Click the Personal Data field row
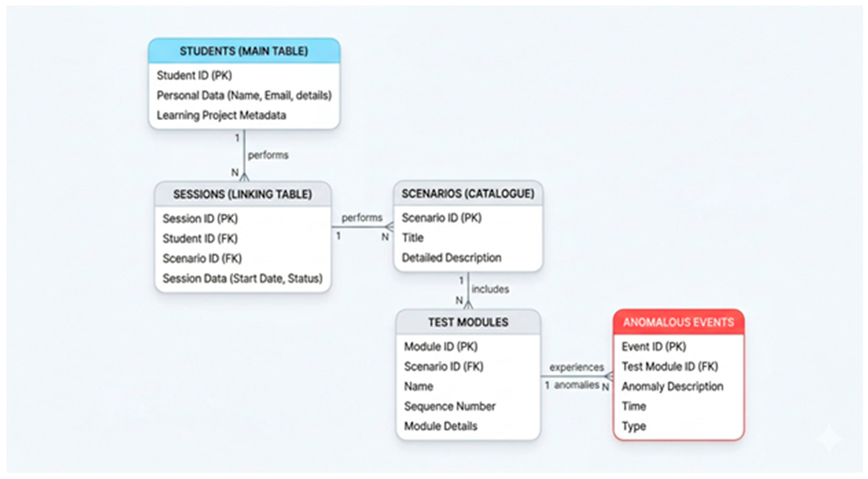 (244, 95)
